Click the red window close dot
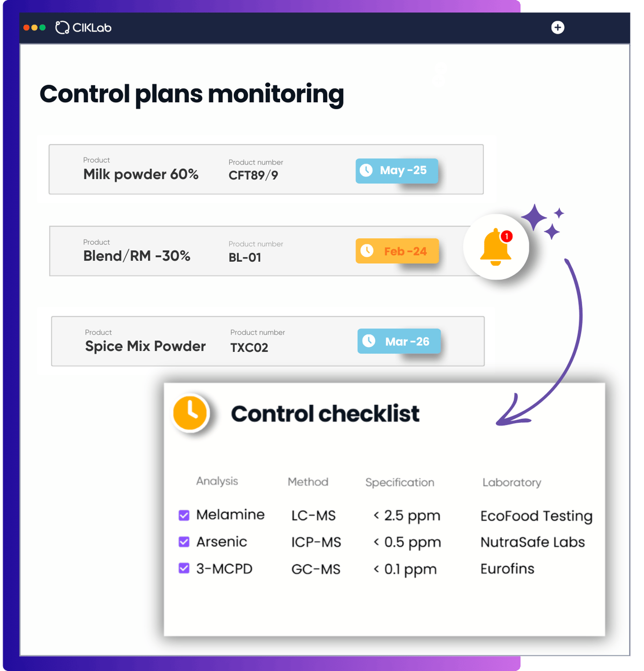 [26, 27]
